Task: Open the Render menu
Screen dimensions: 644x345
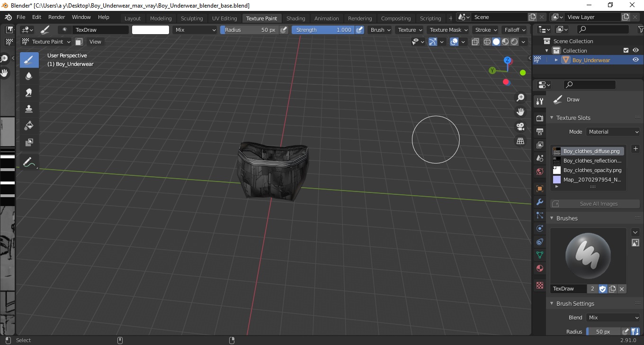Action: (57, 17)
